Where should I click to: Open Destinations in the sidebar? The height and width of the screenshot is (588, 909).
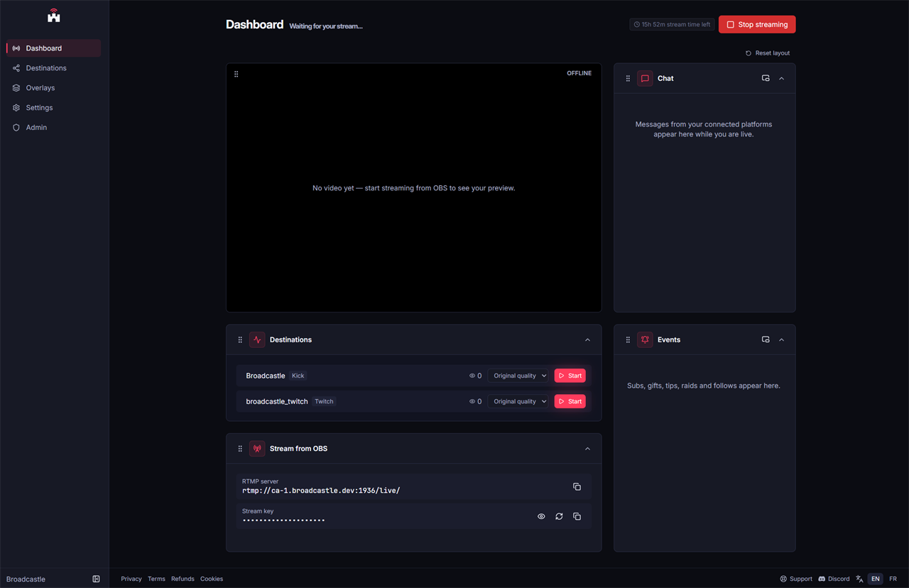pyautogui.click(x=54, y=68)
